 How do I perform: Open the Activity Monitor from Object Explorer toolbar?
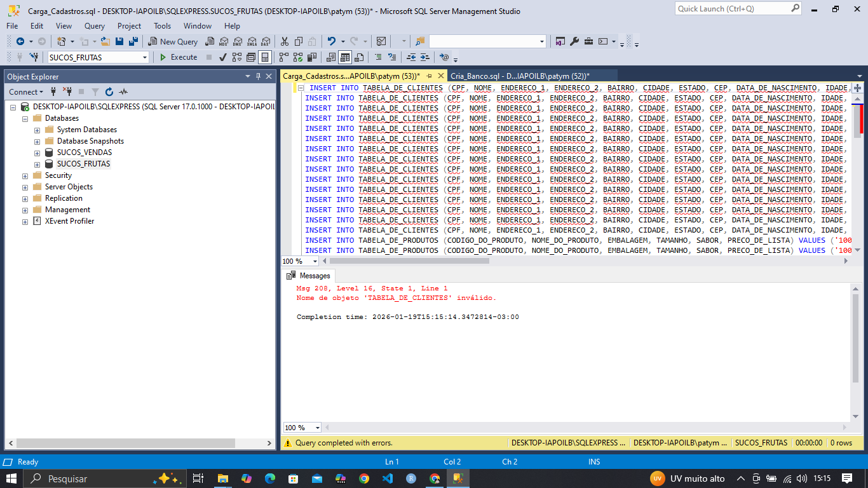pos(123,92)
